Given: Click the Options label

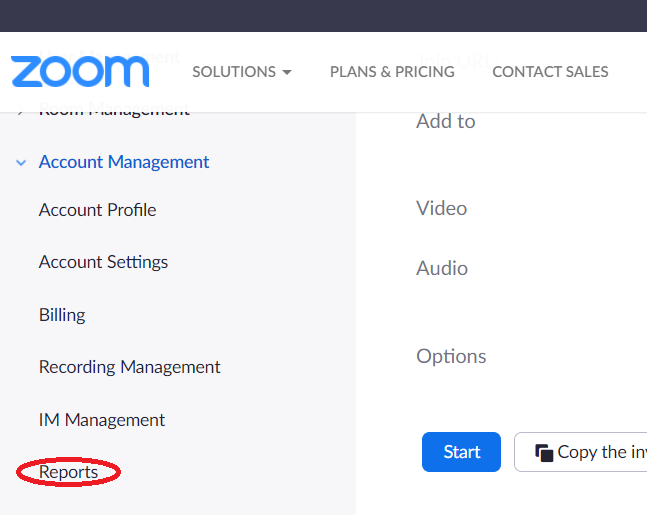Looking at the screenshot, I should (451, 357).
